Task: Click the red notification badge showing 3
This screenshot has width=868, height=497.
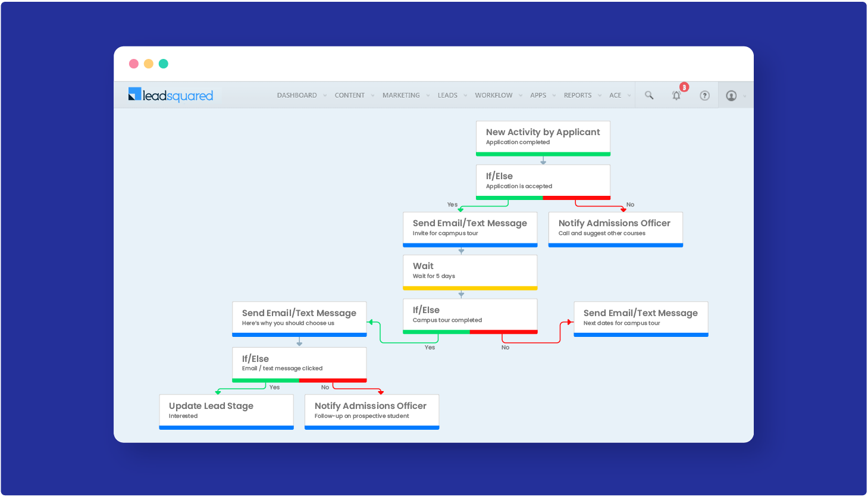Action: click(684, 87)
